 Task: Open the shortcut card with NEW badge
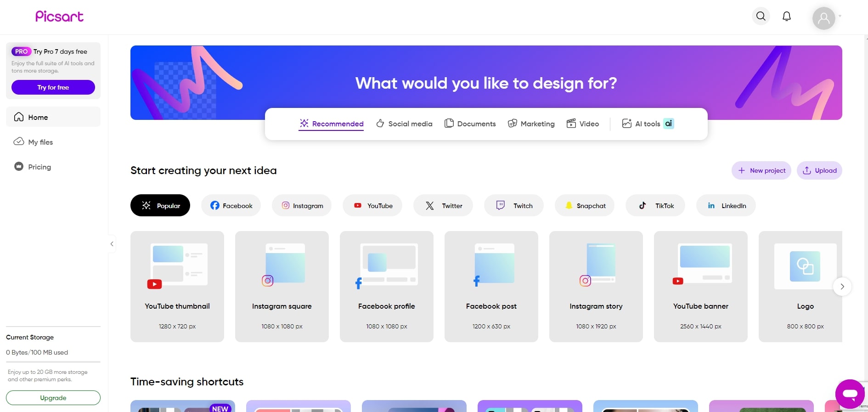(x=183, y=406)
